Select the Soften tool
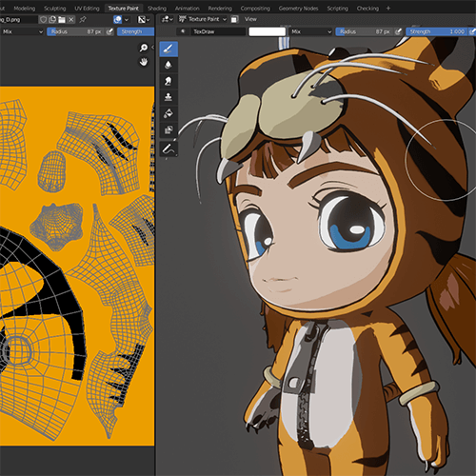The width and height of the screenshot is (476, 476). (169, 65)
